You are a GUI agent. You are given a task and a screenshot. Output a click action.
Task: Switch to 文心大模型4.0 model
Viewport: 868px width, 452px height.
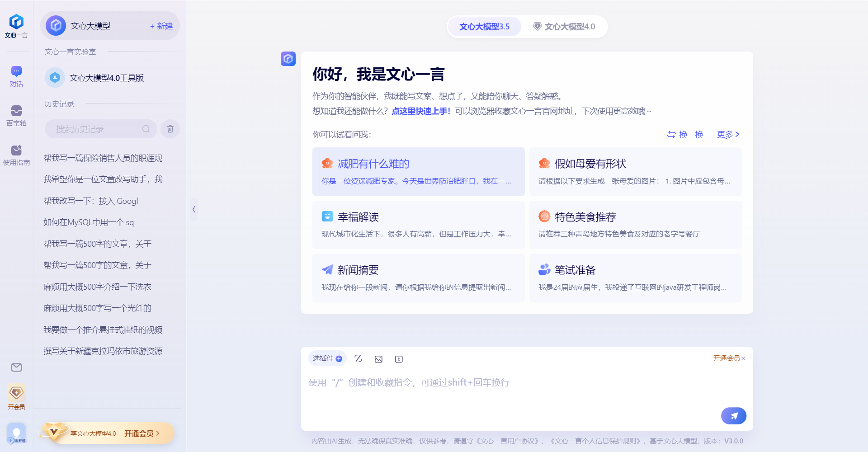564,27
